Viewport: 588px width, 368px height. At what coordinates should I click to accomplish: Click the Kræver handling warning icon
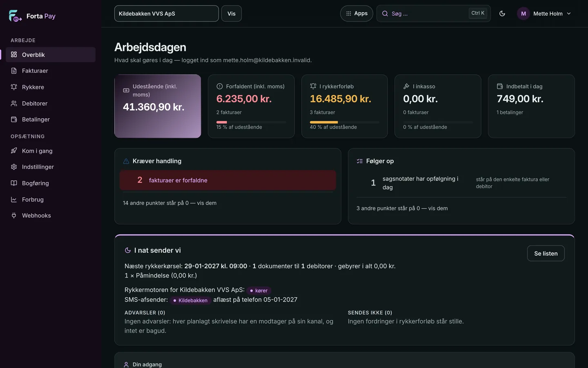[126, 161]
